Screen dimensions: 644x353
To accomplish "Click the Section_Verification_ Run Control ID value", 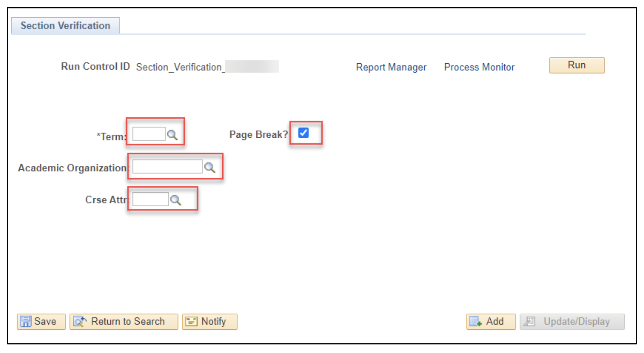I will (179, 67).
